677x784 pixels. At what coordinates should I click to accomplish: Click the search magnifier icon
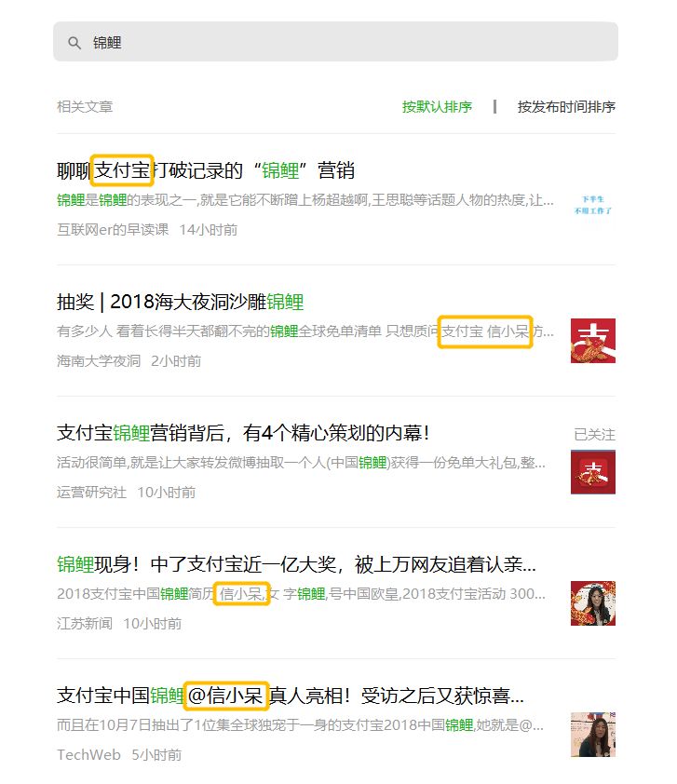[x=74, y=43]
